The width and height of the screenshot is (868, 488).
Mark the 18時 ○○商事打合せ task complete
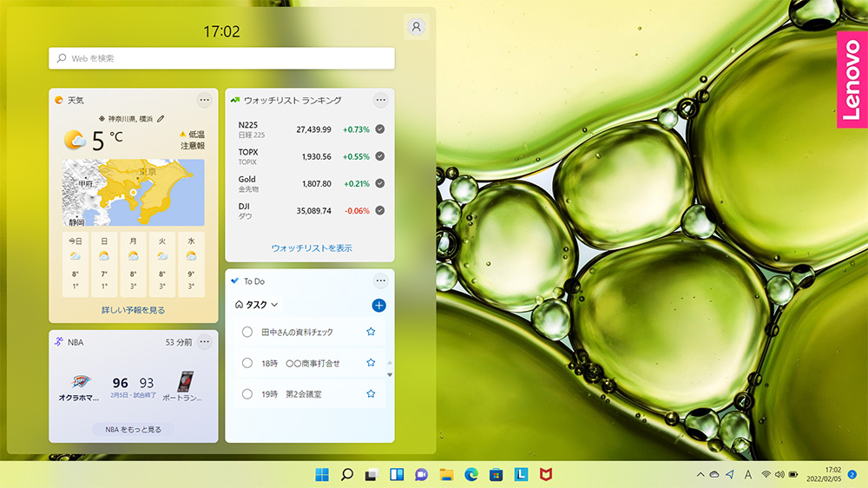point(247,363)
